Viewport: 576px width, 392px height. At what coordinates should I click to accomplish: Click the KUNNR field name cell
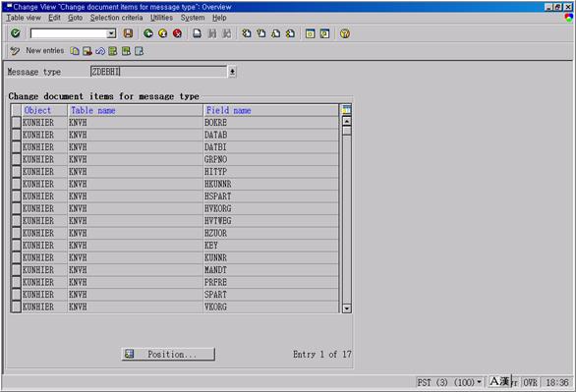270,257
